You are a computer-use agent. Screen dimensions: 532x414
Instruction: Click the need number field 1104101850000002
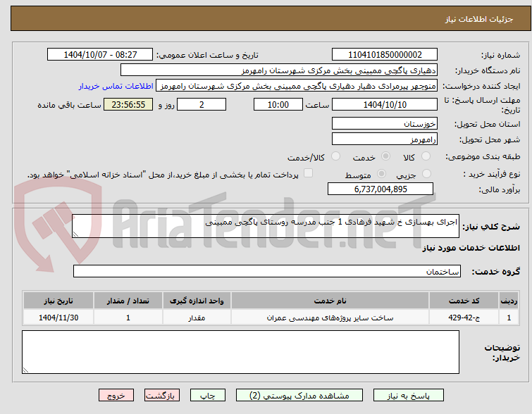click(385, 55)
